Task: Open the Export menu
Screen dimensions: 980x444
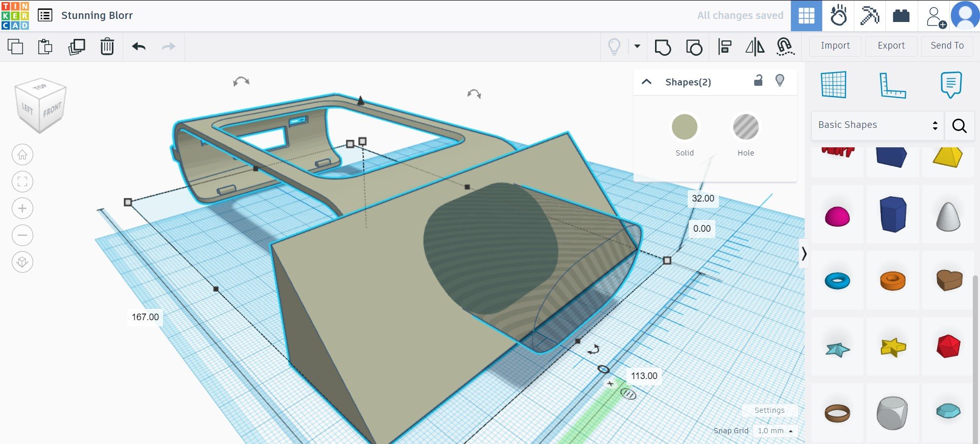Action: pos(891,46)
